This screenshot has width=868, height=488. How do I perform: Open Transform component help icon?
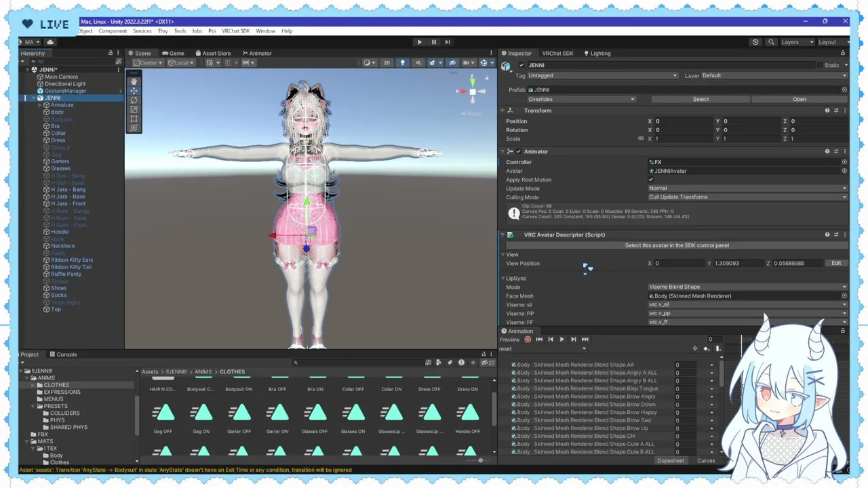(827, 110)
